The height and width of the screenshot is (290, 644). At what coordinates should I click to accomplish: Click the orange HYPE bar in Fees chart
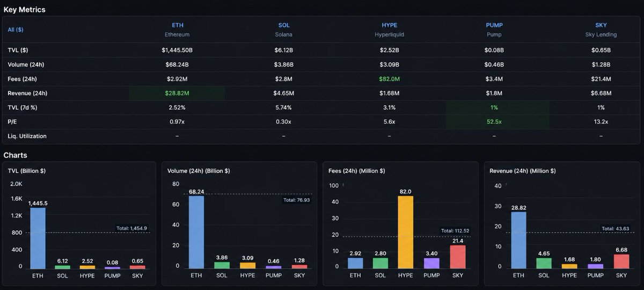pyautogui.click(x=406, y=232)
